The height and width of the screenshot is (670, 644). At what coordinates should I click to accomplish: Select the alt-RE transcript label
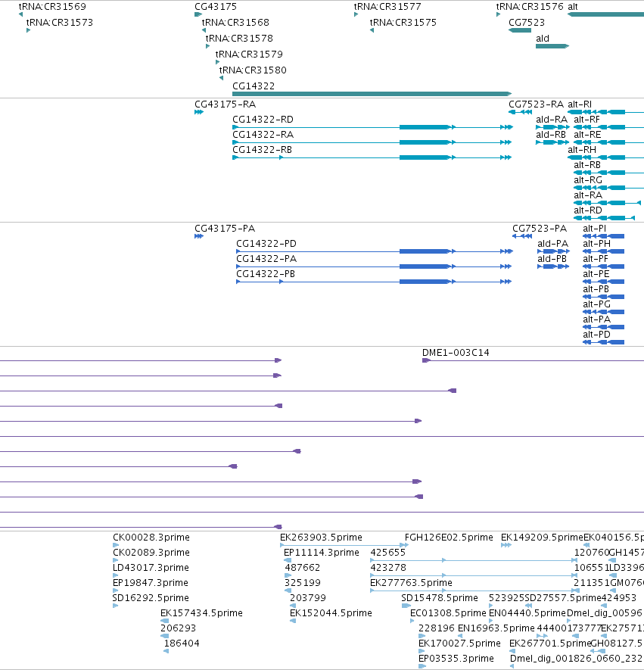[587, 135]
